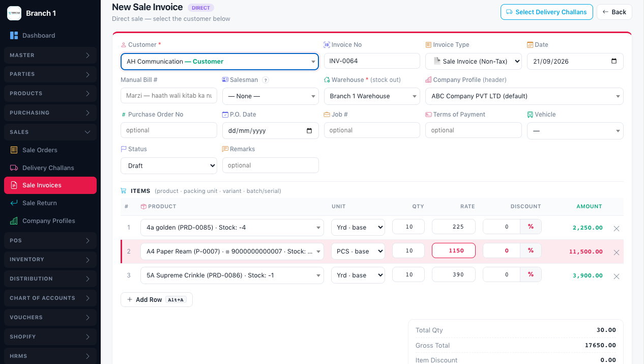Change unit for 4a golden row
This screenshot has height=364, width=644.
tap(358, 228)
